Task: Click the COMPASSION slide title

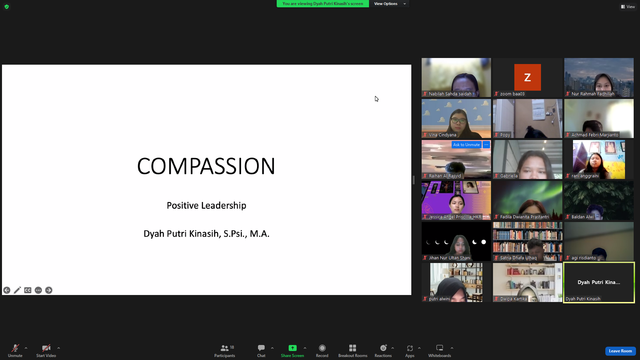Action: click(206, 166)
